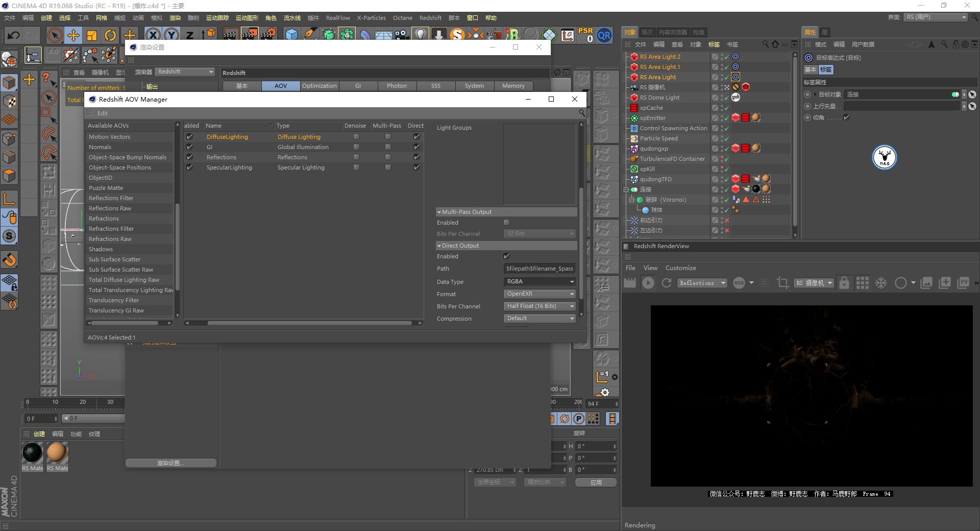Image resolution: width=980 pixels, height=531 pixels.
Task: Click the orange RS material thumbnail
Action: (x=57, y=453)
